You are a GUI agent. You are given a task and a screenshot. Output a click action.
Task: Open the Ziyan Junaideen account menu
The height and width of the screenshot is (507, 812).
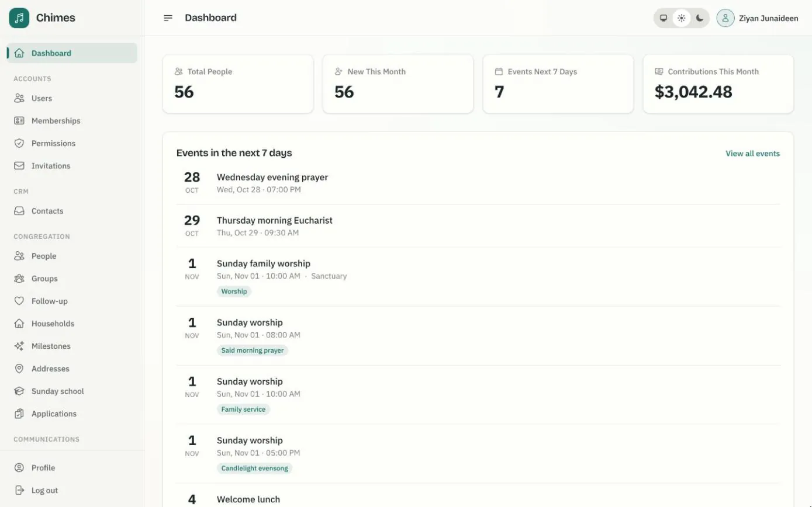click(x=758, y=18)
